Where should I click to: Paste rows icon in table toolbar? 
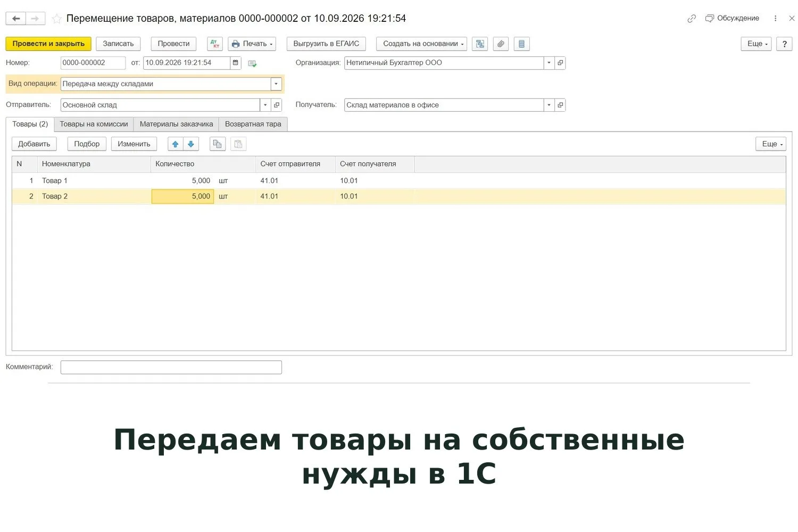pyautogui.click(x=238, y=144)
